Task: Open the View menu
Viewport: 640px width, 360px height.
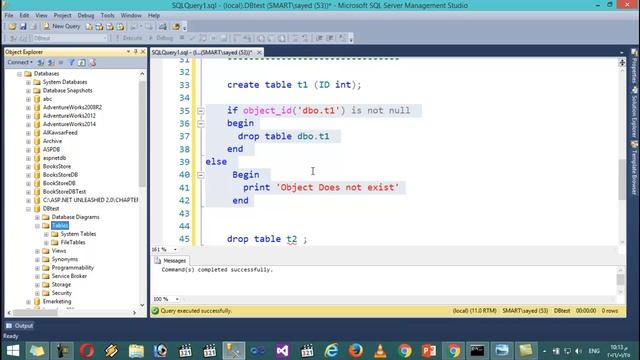Action: [41, 16]
